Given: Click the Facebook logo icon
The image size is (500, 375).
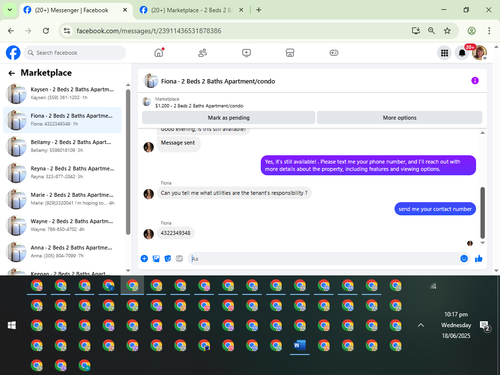Looking at the screenshot, I should pos(13,53).
